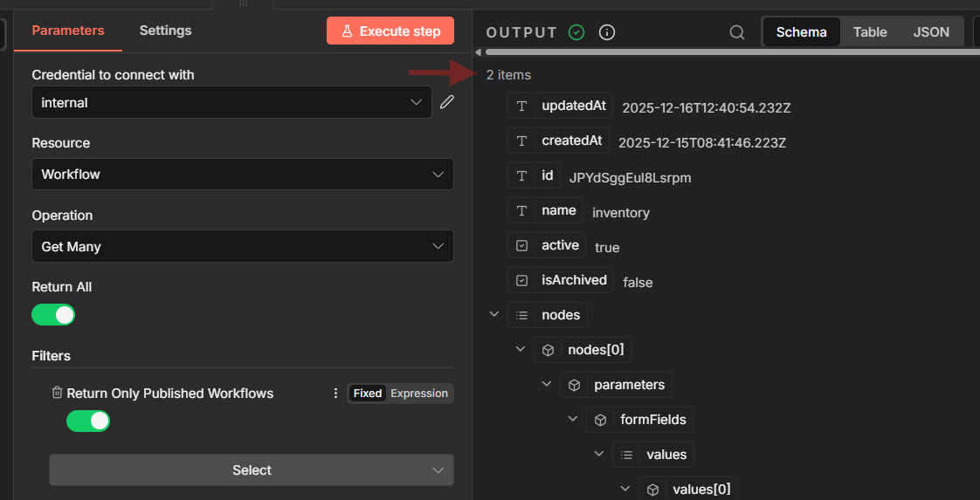
Task: Toggle the Return All switch
Action: (x=53, y=314)
